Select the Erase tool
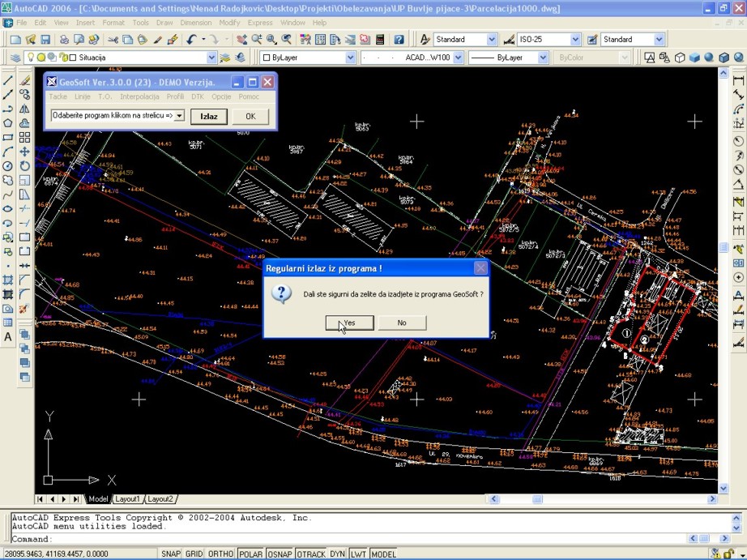 point(25,80)
